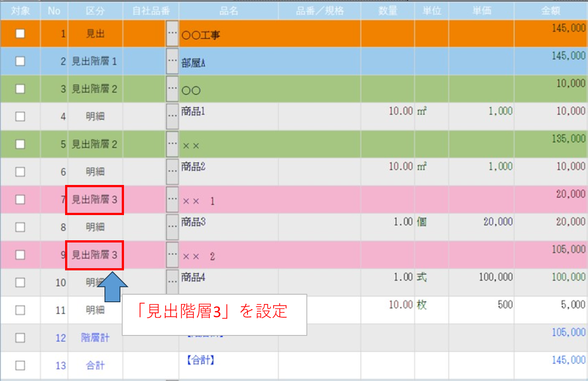The width and height of the screenshot is (588, 381).
Task: Click the ×× 2 heading name cell
Action: [x=228, y=255]
